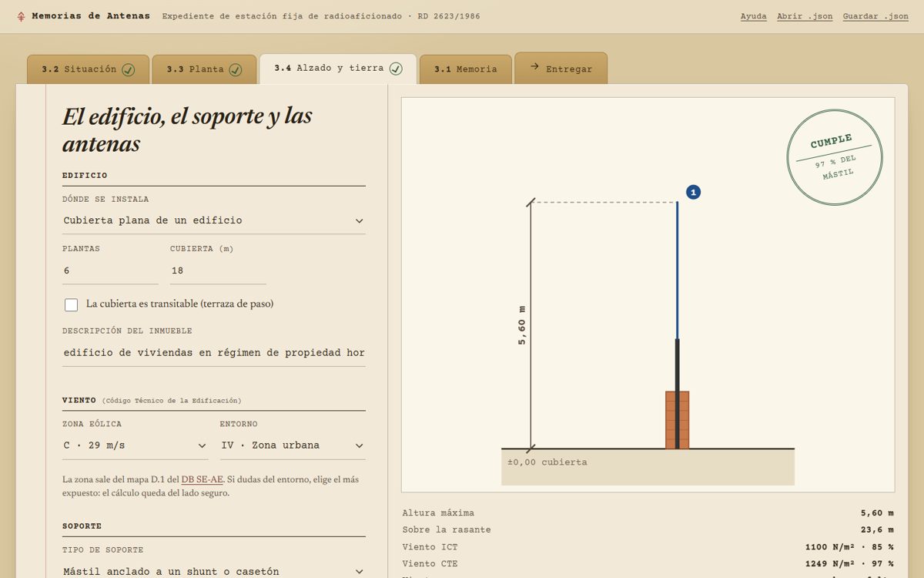Screen dimensions: 924x578
Task: Switch to the 3.2 Situación tab
Action: point(88,69)
